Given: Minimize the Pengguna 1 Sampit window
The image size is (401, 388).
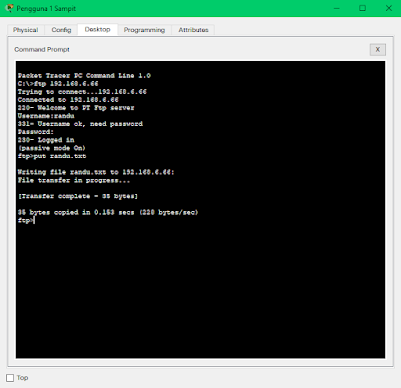Looking at the screenshot, I should point(337,8).
